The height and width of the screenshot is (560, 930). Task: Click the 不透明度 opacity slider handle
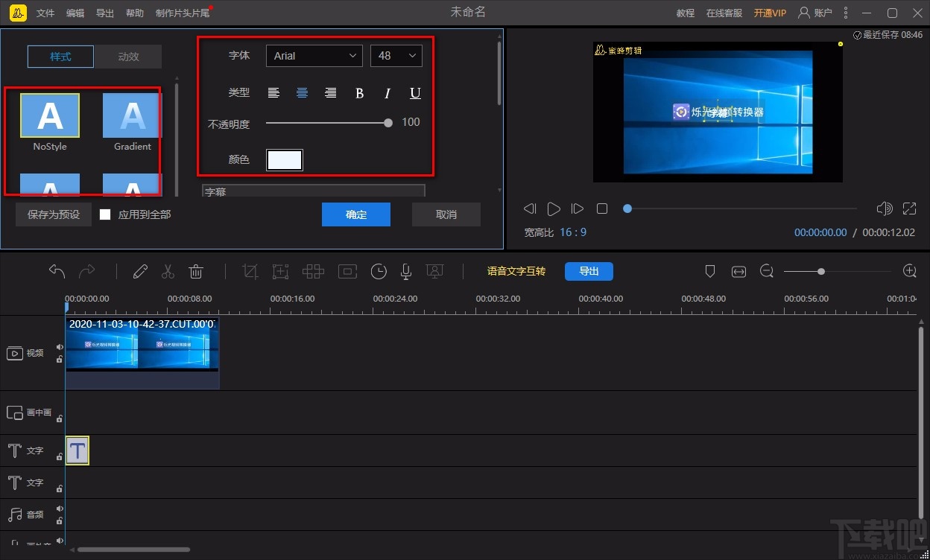388,123
